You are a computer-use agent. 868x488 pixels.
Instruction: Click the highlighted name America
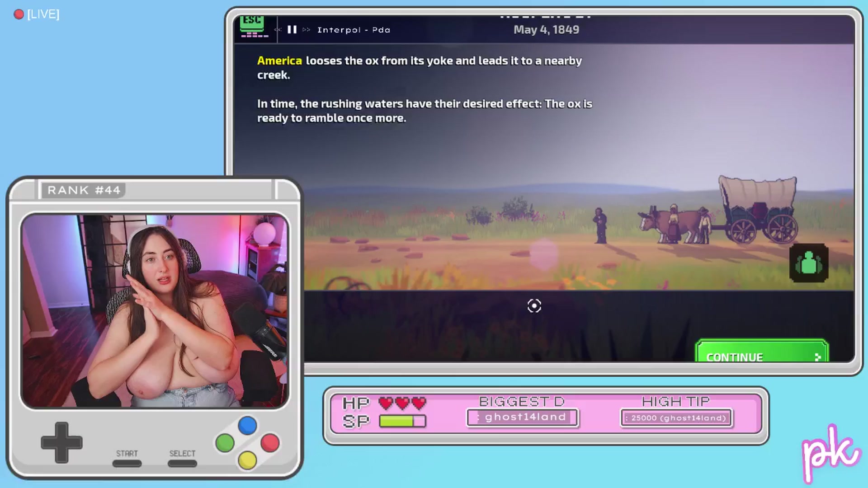click(279, 61)
